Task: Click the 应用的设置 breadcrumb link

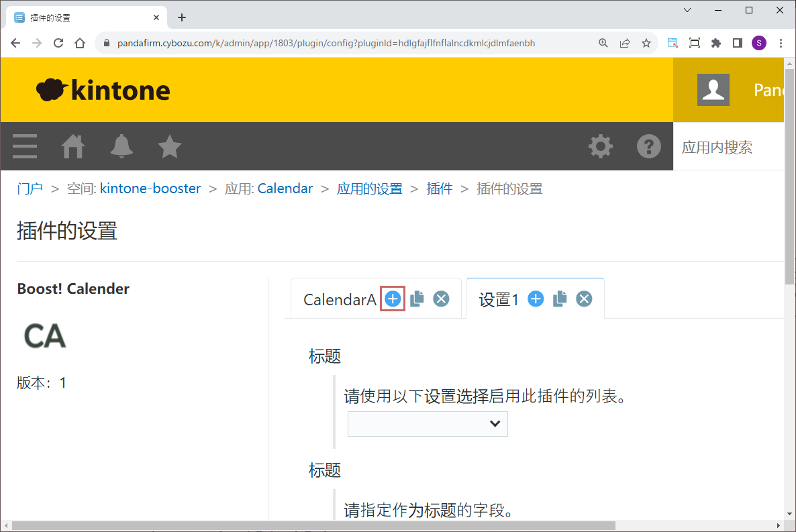Action: point(369,189)
